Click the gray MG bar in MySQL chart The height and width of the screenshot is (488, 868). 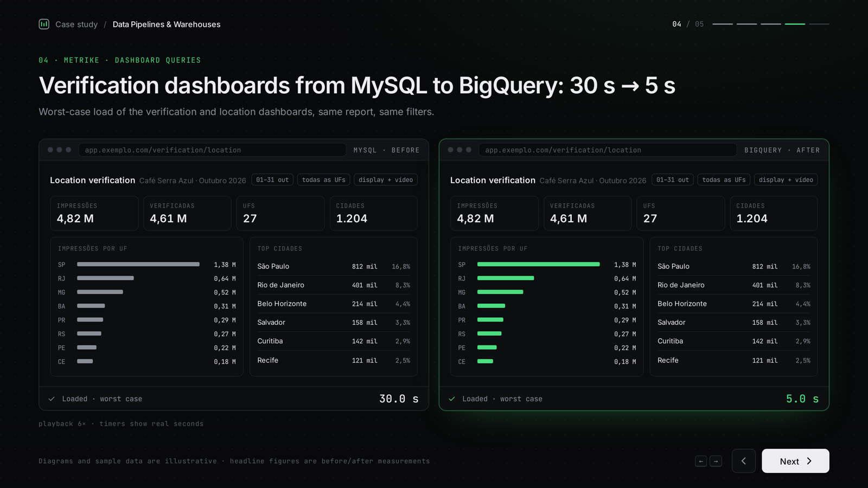point(100,292)
